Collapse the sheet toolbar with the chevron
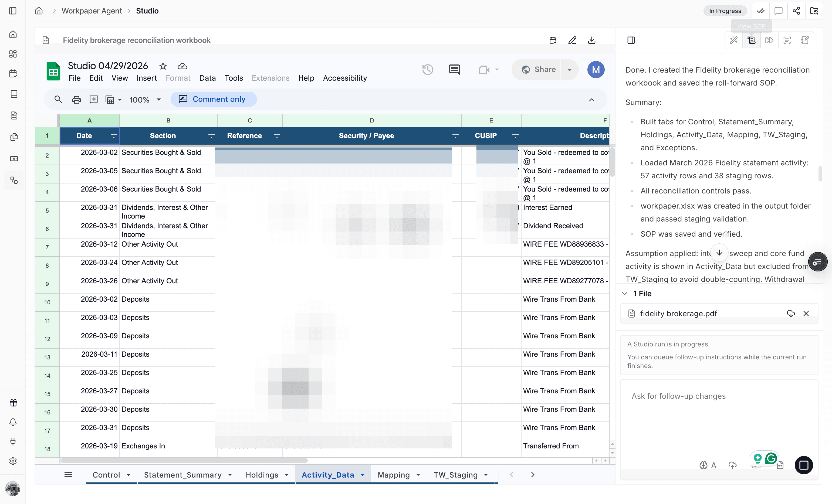 tap(591, 100)
